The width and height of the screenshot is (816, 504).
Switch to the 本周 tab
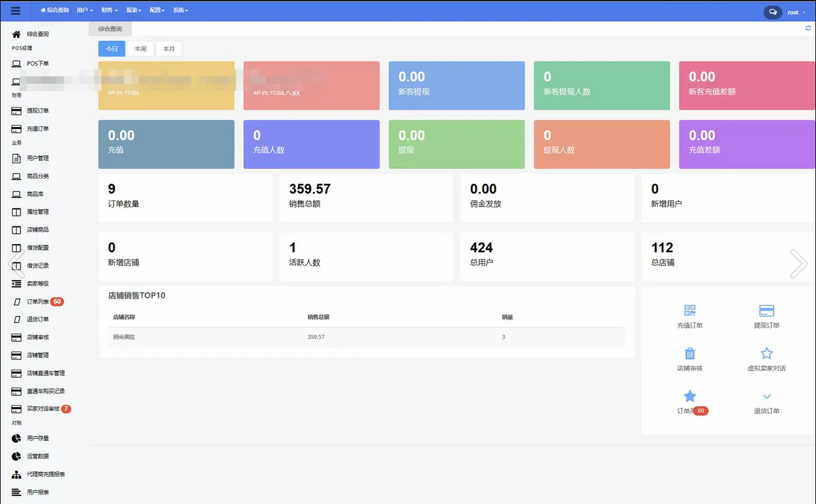click(141, 49)
